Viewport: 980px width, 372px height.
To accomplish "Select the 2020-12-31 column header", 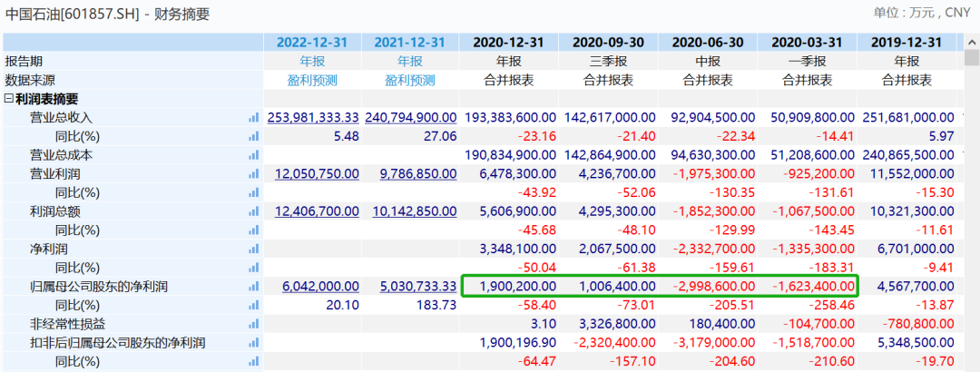I will coord(509,43).
